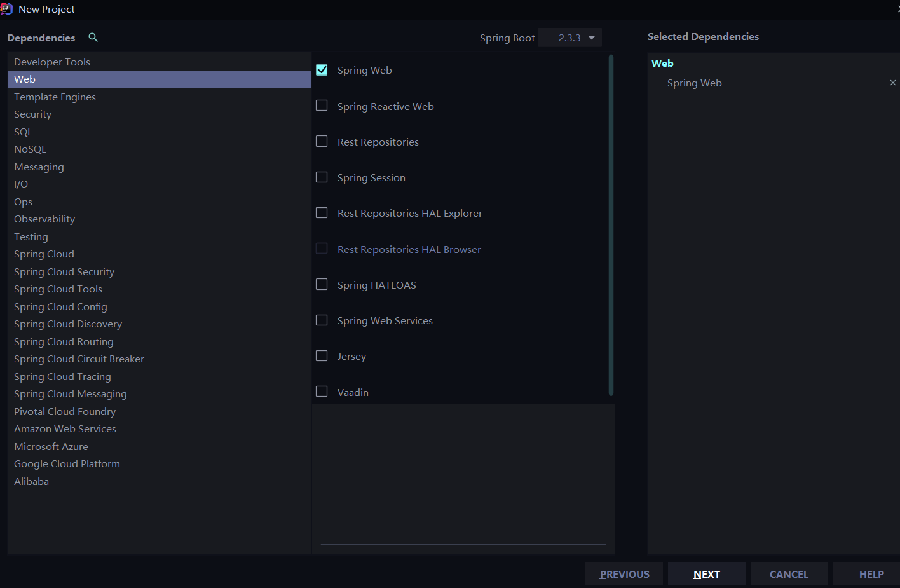Click the IntelliJ logo in title bar

point(6,9)
